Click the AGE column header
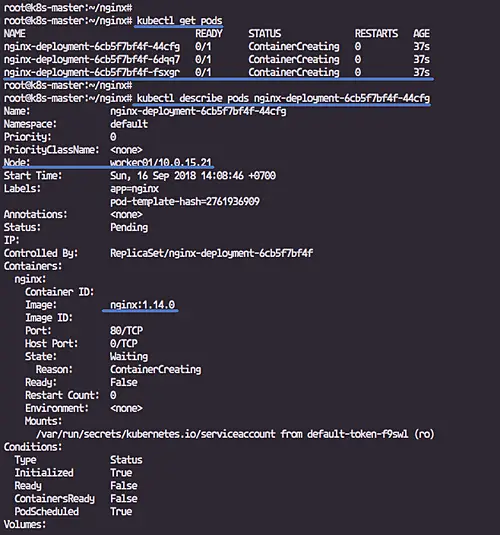500x535 pixels. tap(422, 34)
